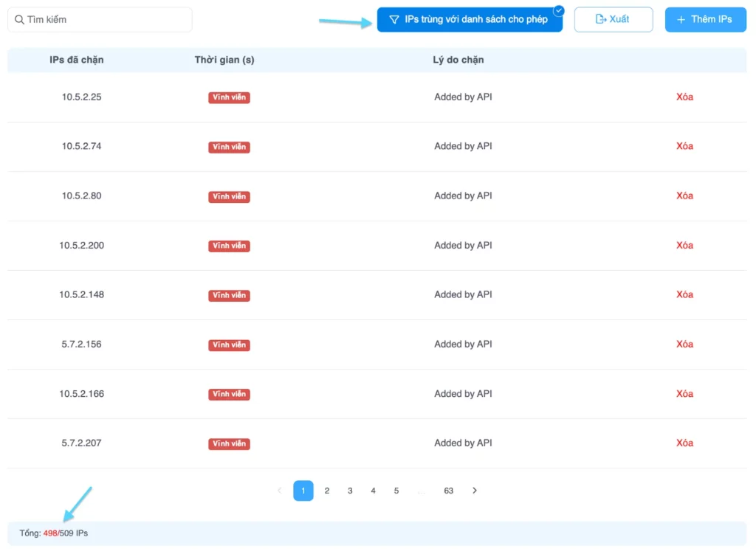This screenshot has height=557, width=756.
Task: Toggle the whitelist-overlap IP filter button
Action: [470, 20]
